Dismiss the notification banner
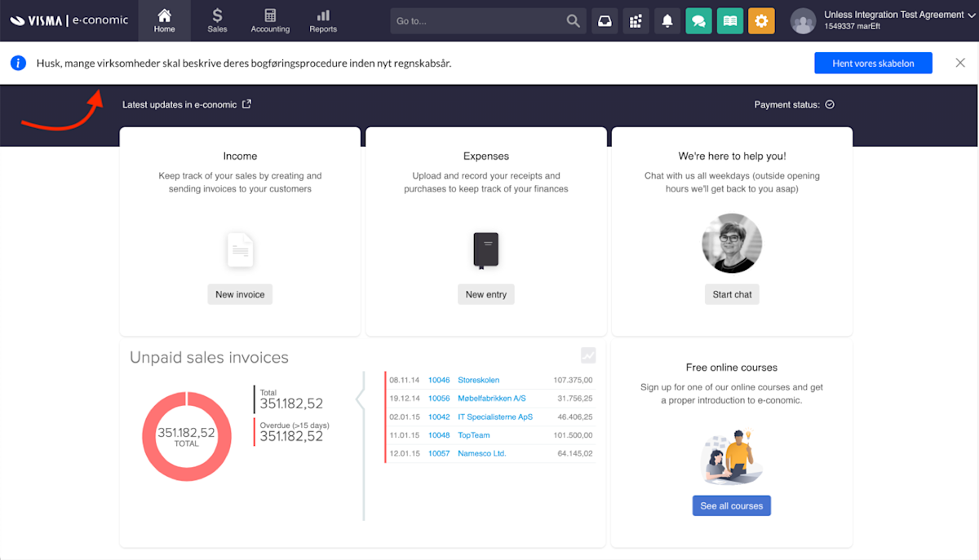 point(960,63)
